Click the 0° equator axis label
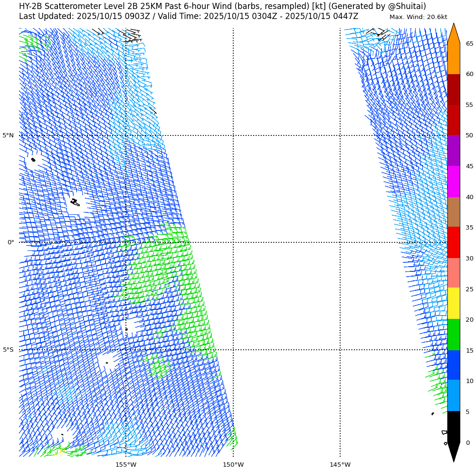The height and width of the screenshot is (470, 476). click(x=10, y=242)
